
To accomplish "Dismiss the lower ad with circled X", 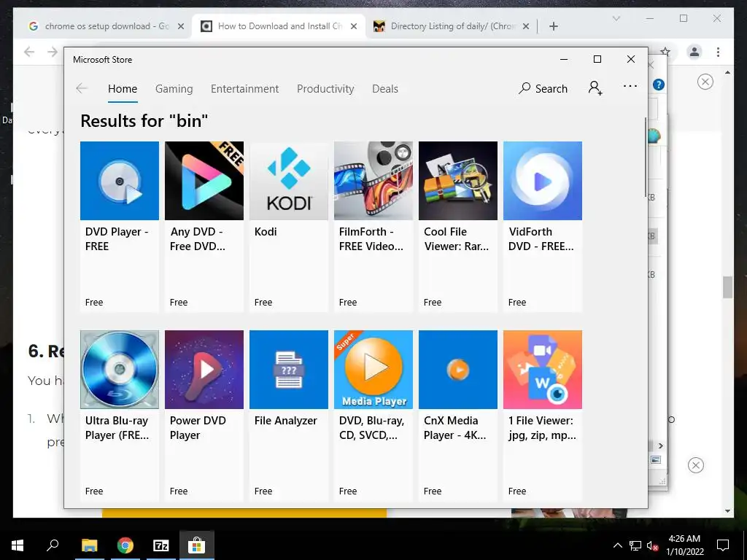I will pyautogui.click(x=695, y=465).
